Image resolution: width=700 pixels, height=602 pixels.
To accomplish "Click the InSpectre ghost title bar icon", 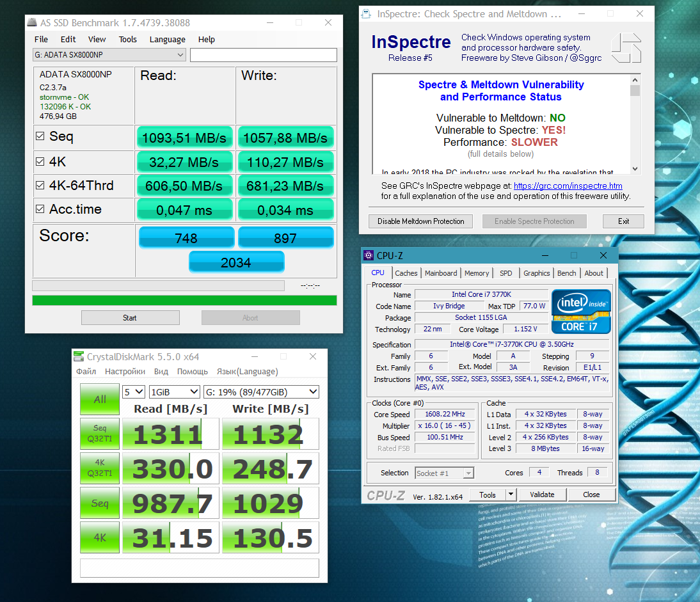I will 366,14.
